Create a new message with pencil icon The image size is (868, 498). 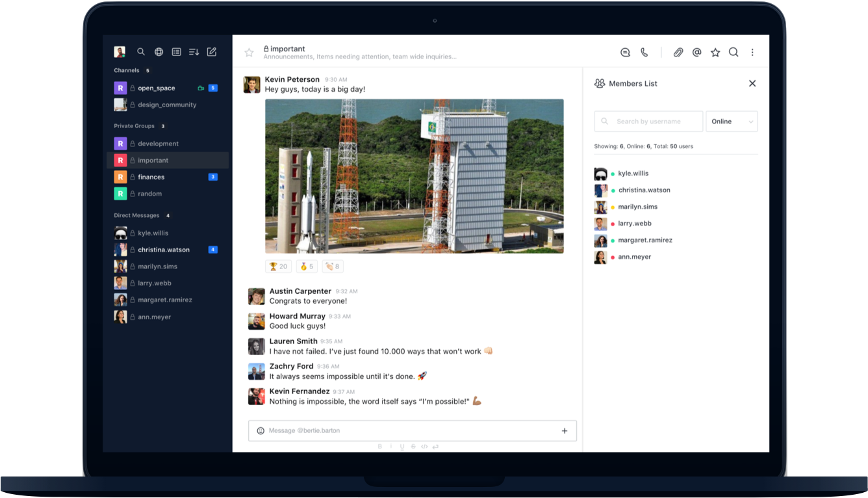pyautogui.click(x=212, y=52)
